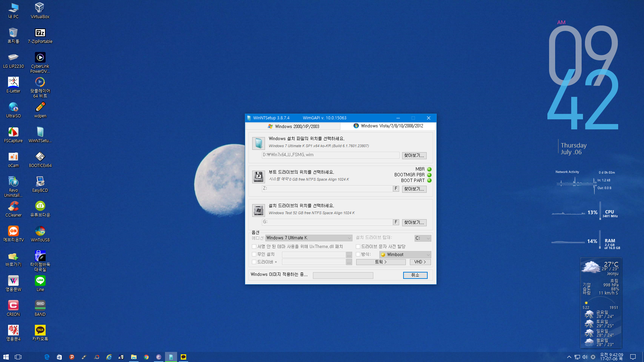
Task: Select the BOOTICEx64 desktop icon
Action: [x=40, y=160]
